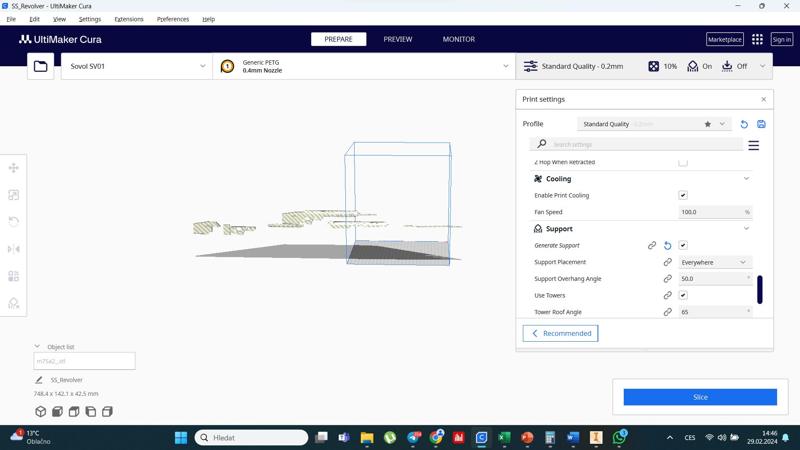Save the profile with the floppy disk icon
Screen dimensions: 800x450
(x=761, y=124)
